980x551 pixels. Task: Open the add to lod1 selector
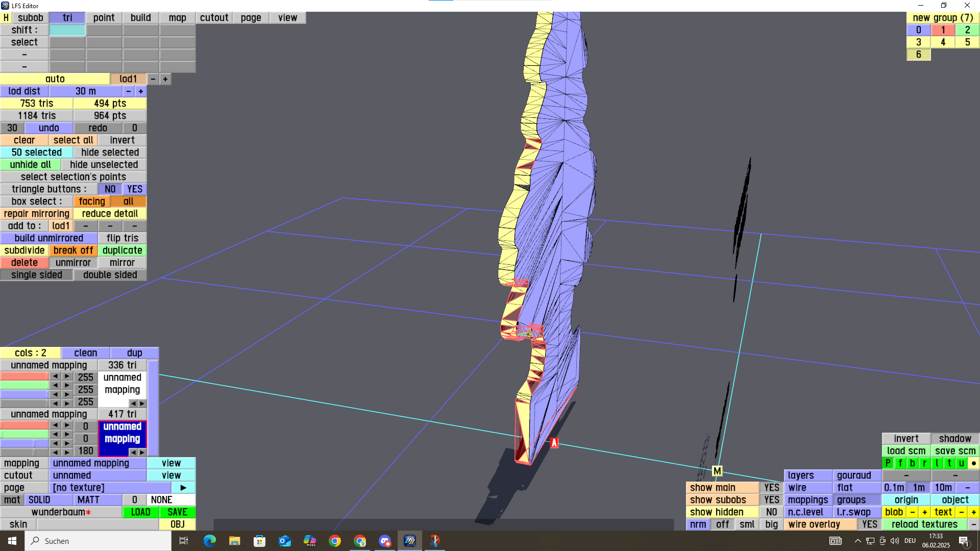tap(61, 226)
